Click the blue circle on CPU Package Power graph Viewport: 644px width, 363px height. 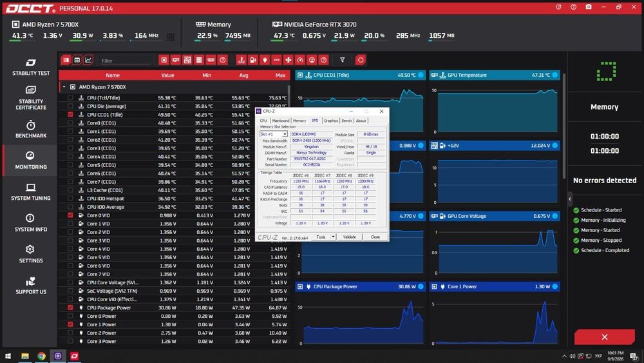(x=421, y=286)
